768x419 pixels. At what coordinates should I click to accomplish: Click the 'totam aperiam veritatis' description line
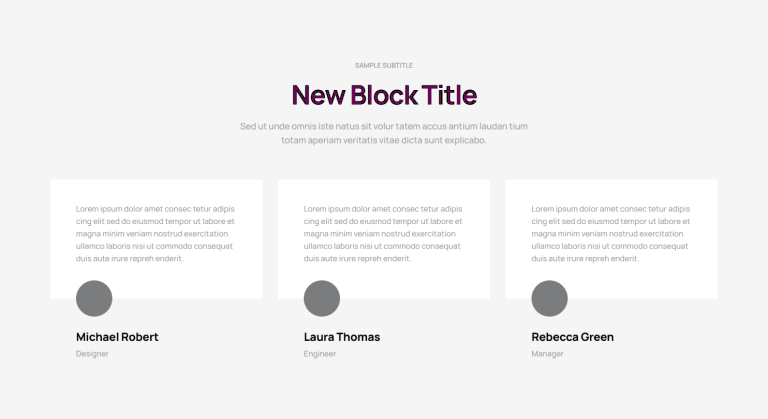coord(384,140)
